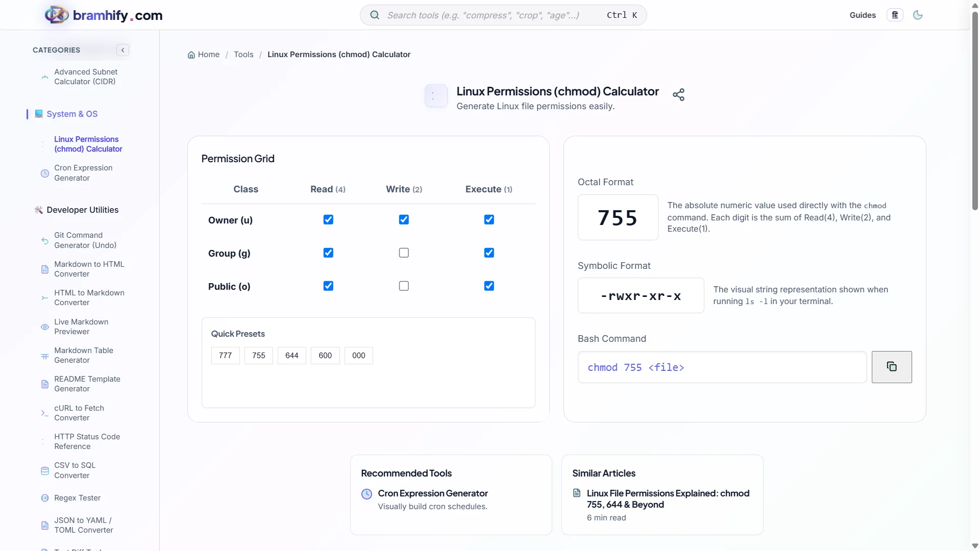Viewport: 980px width, 551px height.
Task: Click the Cron Expression Generator clock icon
Action: [45, 173]
